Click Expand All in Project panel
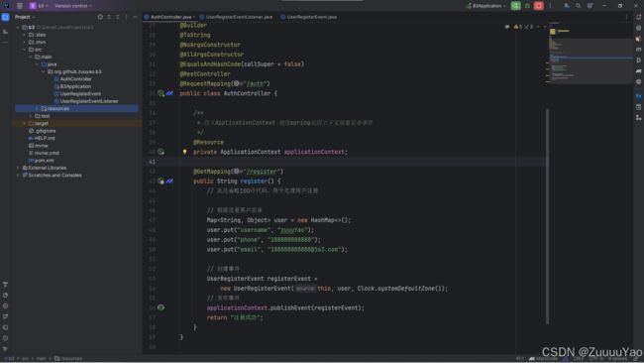This screenshot has width=644, height=363. click(109, 17)
